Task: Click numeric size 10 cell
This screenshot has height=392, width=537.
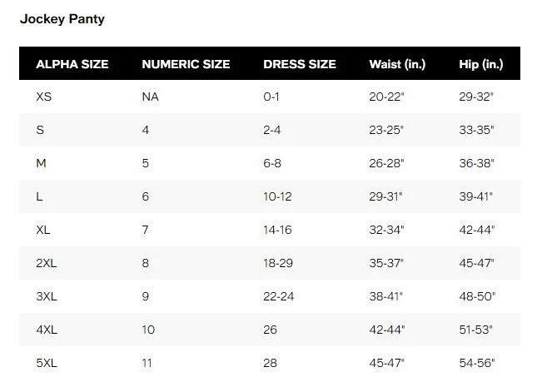Action: point(148,330)
